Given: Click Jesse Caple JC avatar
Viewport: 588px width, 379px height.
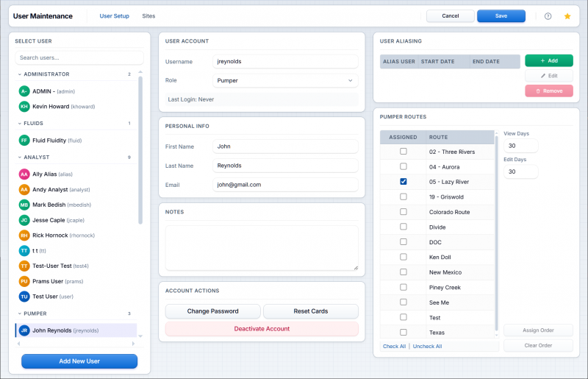Looking at the screenshot, I should pos(24,220).
